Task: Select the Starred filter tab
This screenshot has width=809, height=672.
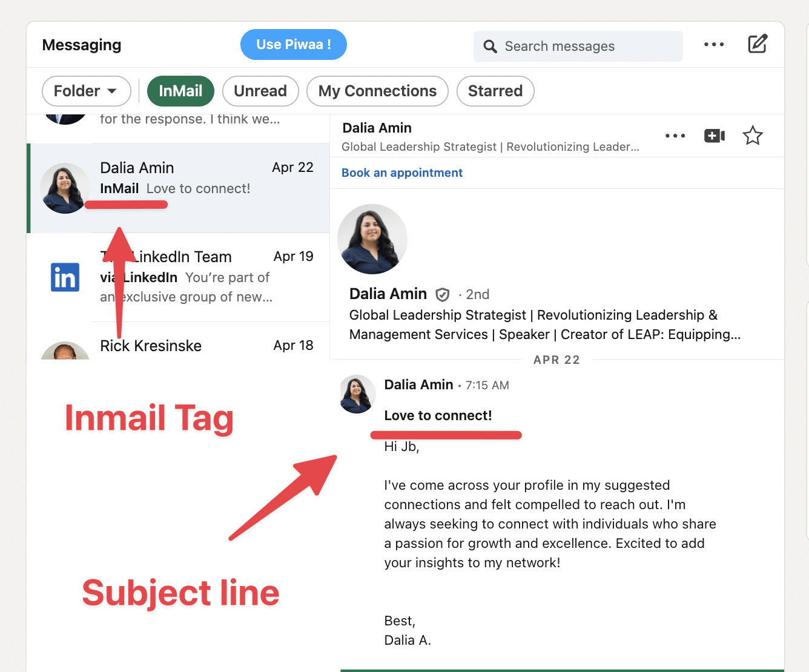Action: [495, 91]
